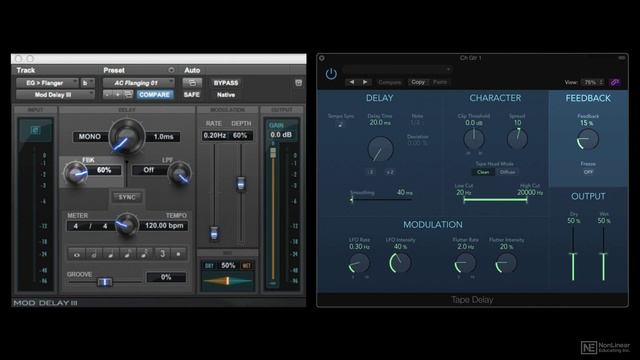
Task: Click Copy in Tape Delay header
Action: pyautogui.click(x=418, y=82)
